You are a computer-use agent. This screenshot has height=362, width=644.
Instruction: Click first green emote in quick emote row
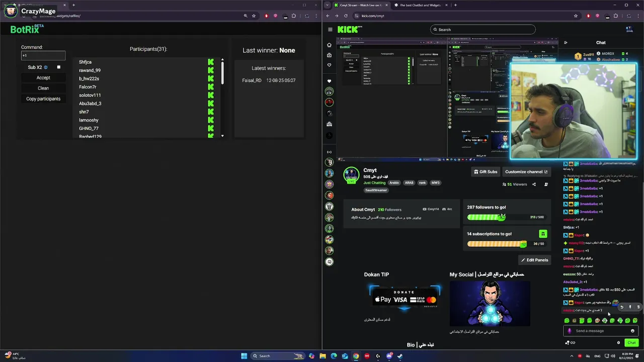567,320
